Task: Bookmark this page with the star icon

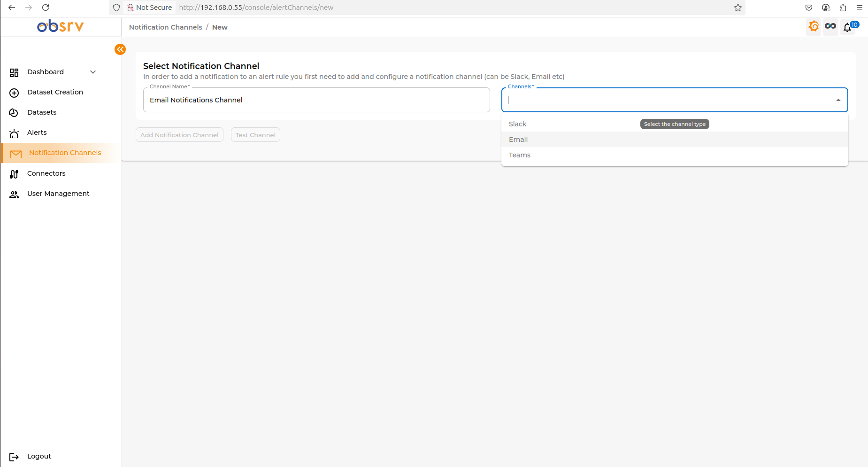Action: click(x=738, y=8)
